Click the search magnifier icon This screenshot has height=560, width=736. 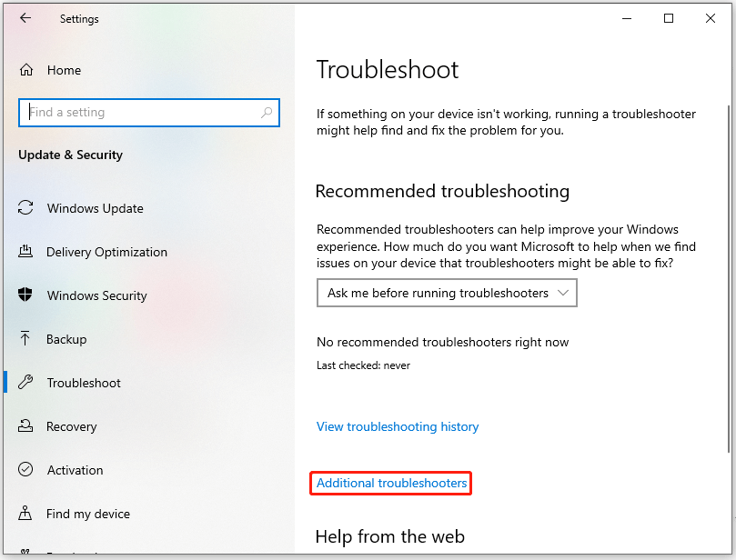tap(265, 111)
